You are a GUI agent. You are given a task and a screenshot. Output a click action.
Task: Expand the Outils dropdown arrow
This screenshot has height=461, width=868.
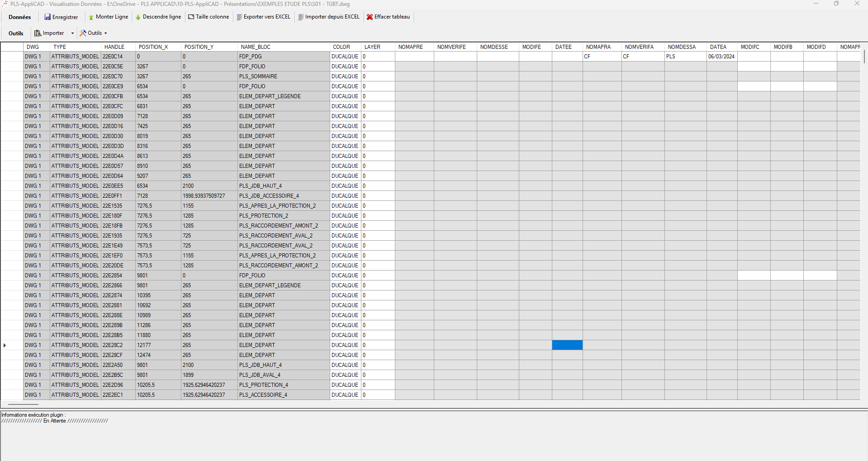104,33
